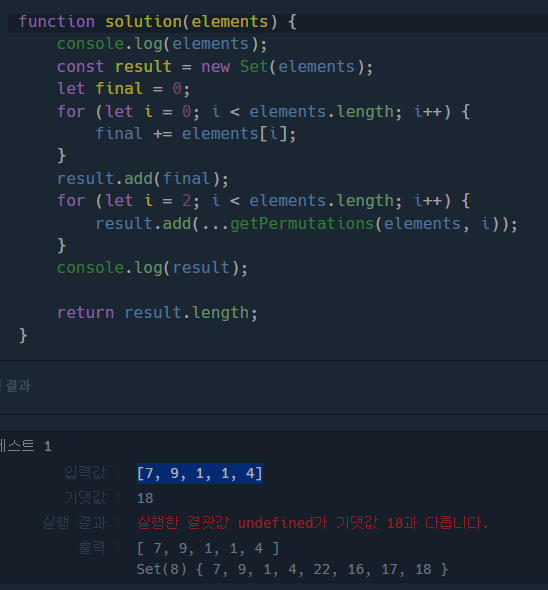548x590 pixels.
Task: Click the 'Set(8) { 7, 9, 1, 4, 22...' output line
Action: [x=292, y=570]
